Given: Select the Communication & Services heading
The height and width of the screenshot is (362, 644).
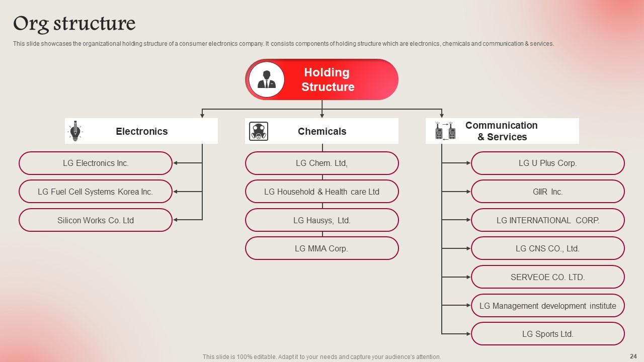Looking at the screenshot, I should pos(501,131).
